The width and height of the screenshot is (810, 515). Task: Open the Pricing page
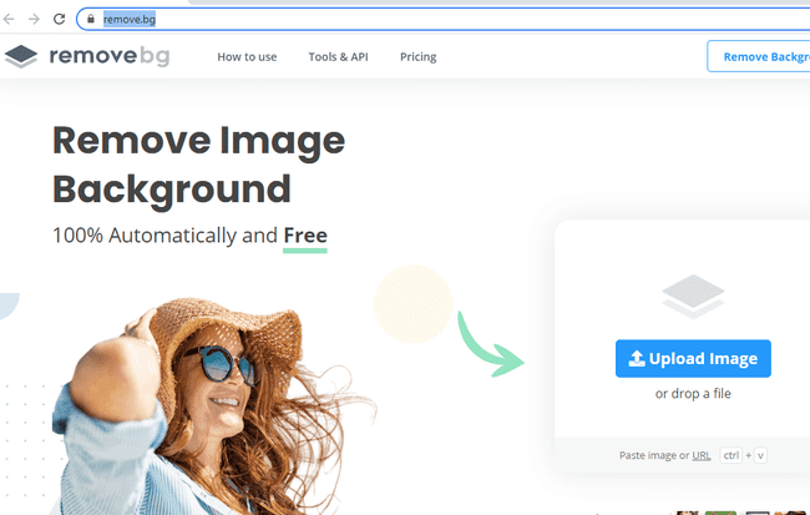coord(418,57)
